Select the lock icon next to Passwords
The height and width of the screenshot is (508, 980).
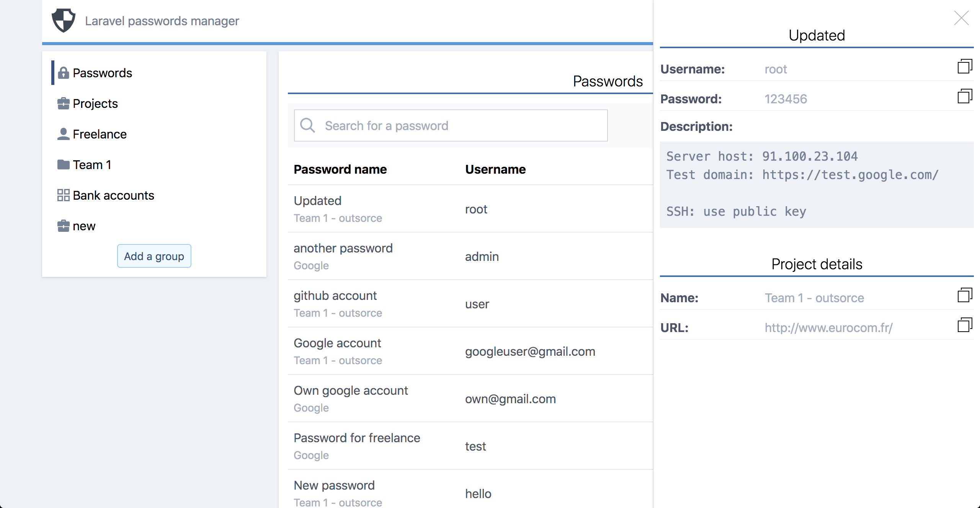(x=63, y=73)
